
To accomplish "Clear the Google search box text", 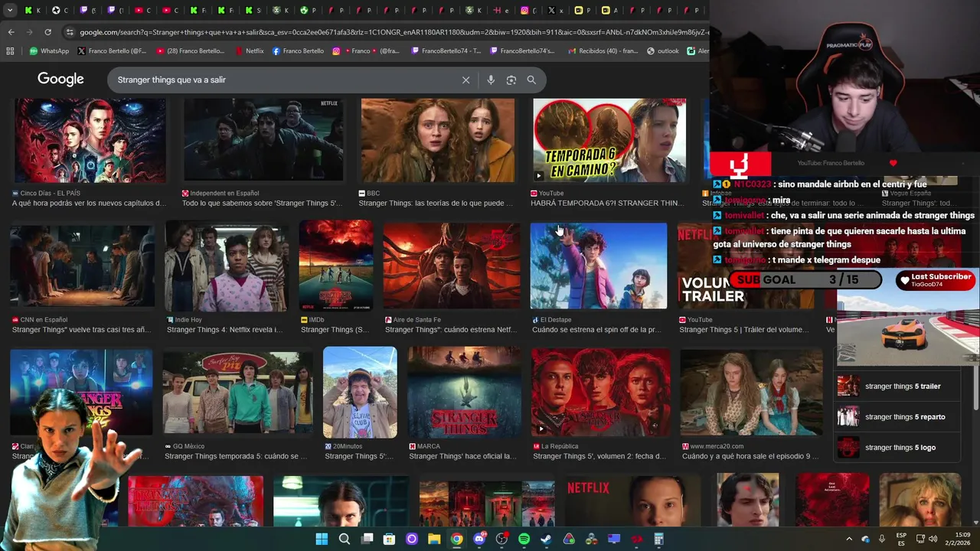I will 465,80.
